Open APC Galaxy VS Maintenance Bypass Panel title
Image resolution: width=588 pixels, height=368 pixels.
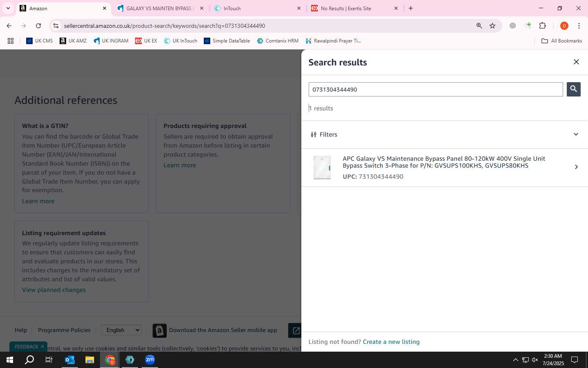coord(444,162)
